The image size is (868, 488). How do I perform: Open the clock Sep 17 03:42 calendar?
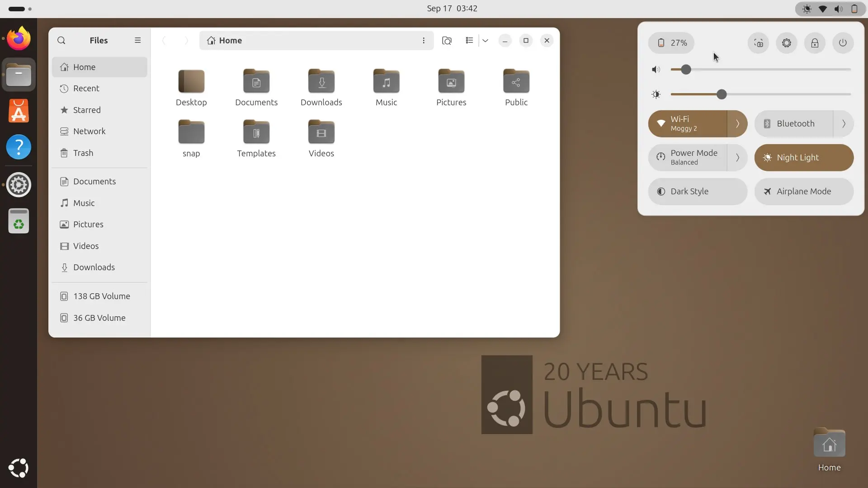pyautogui.click(x=452, y=9)
